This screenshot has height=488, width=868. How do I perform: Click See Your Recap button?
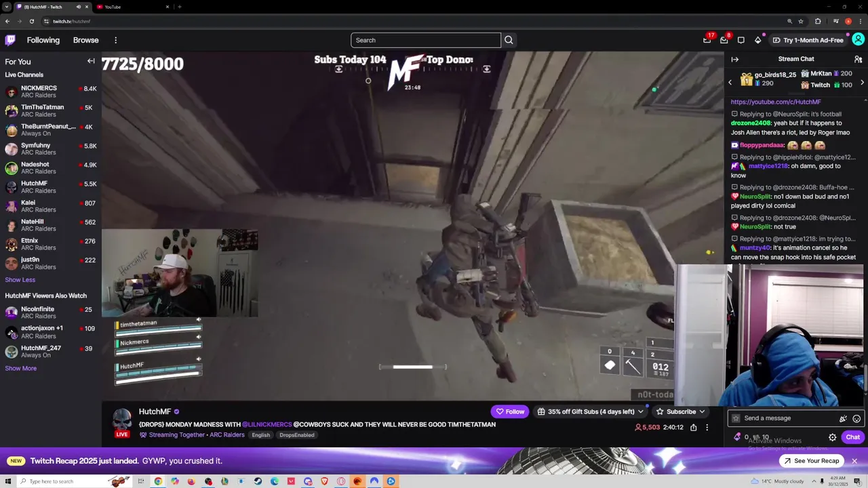tap(811, 461)
